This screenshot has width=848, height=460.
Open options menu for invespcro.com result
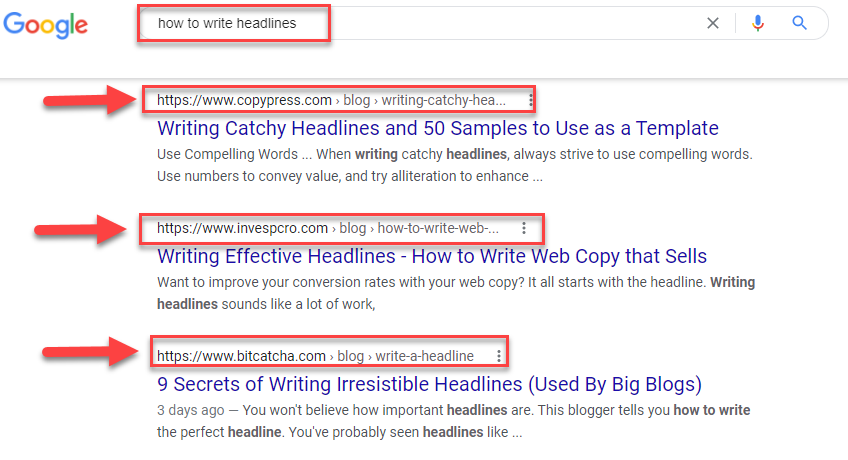pos(524,228)
